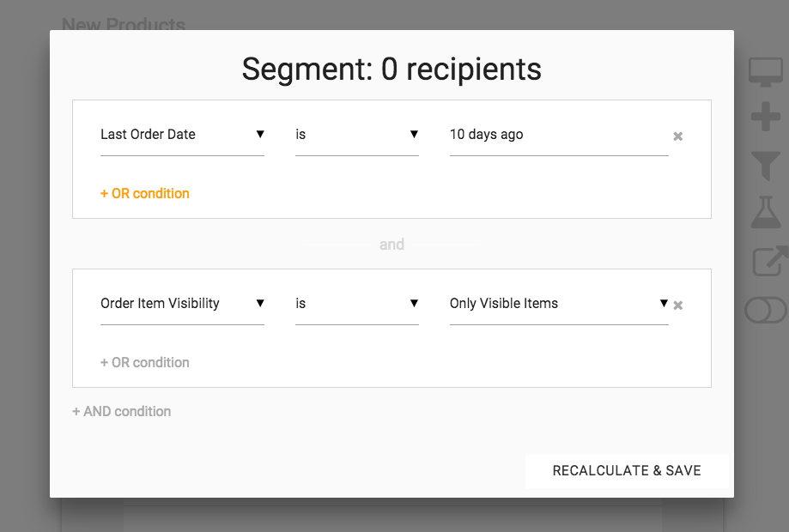
Task: Click the Recalculate & Save button
Action: (627, 471)
